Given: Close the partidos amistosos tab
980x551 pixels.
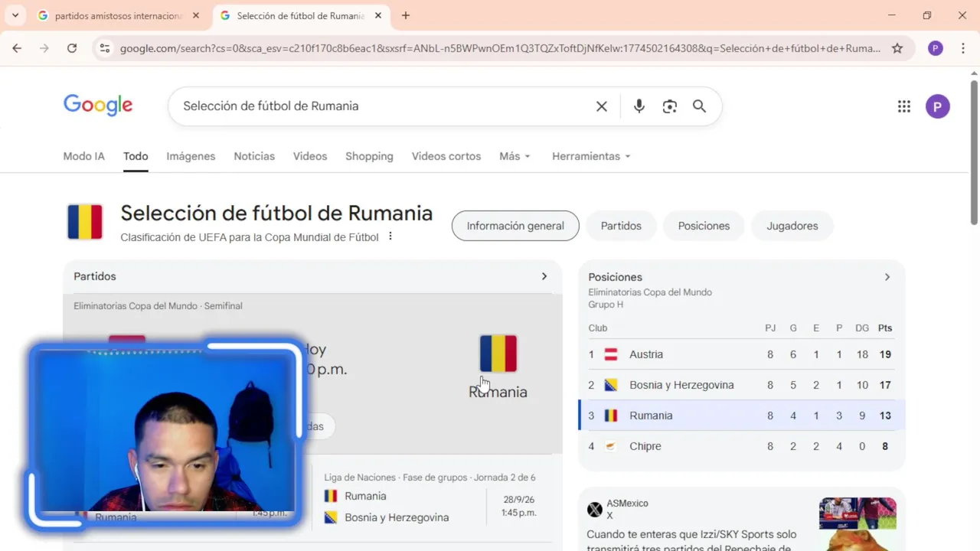Looking at the screenshot, I should tap(196, 15).
